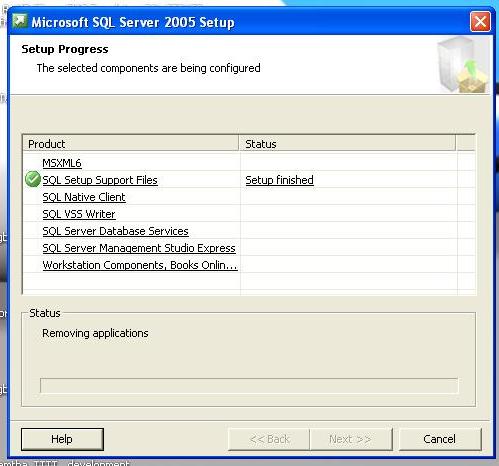Click the setup progress bar
499x466 pixels.
tap(249, 386)
